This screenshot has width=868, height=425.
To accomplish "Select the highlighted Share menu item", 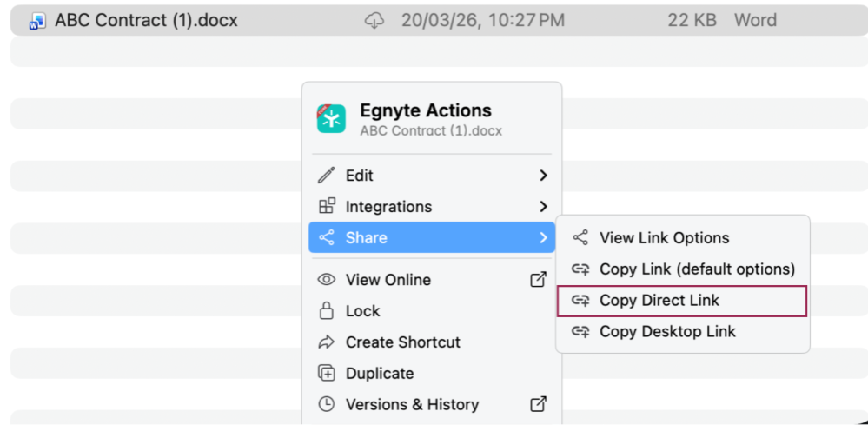I will tap(432, 237).
